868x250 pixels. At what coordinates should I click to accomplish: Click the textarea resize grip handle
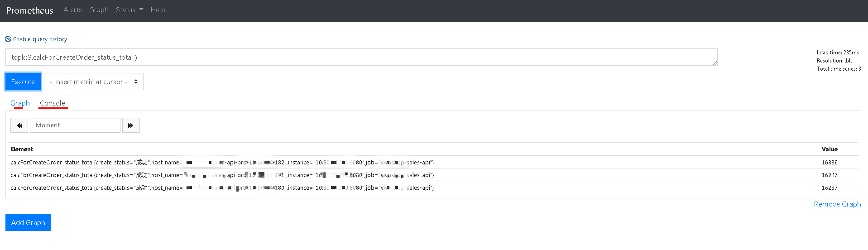[x=715, y=63]
